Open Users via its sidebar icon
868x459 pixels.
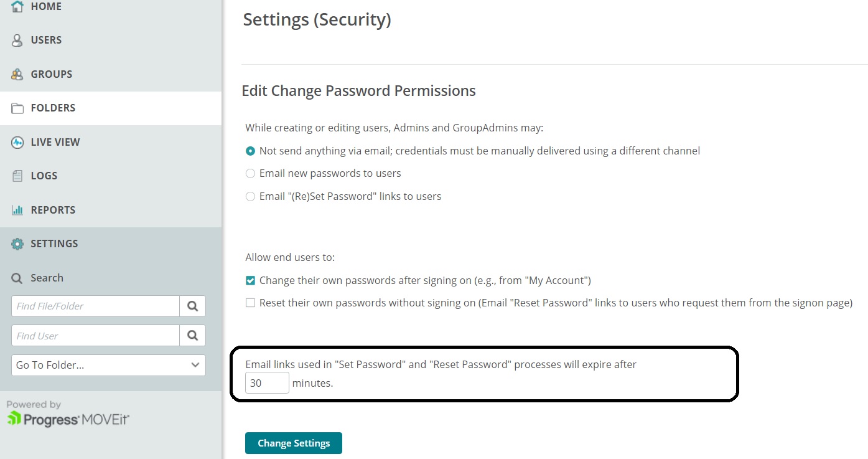tap(17, 40)
